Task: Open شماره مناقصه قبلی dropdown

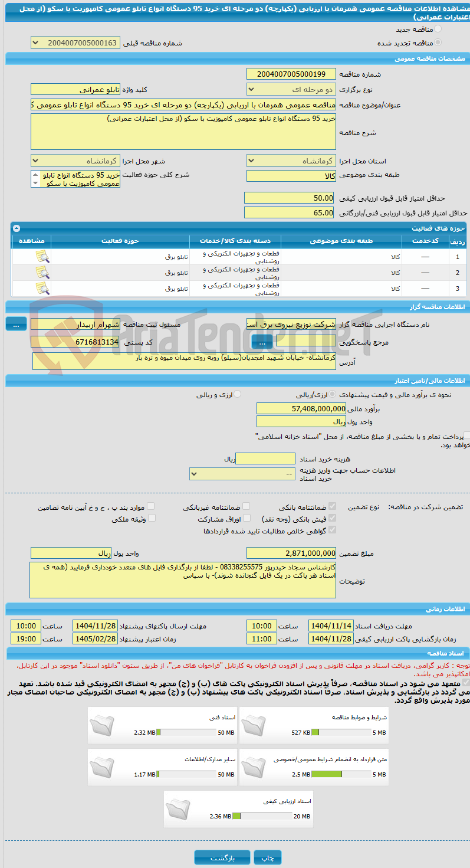Action: (x=75, y=43)
